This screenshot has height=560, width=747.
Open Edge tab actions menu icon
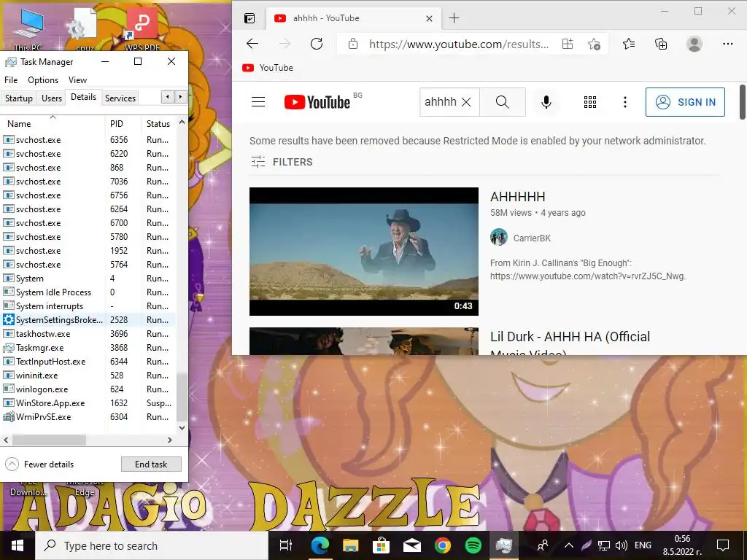click(249, 18)
